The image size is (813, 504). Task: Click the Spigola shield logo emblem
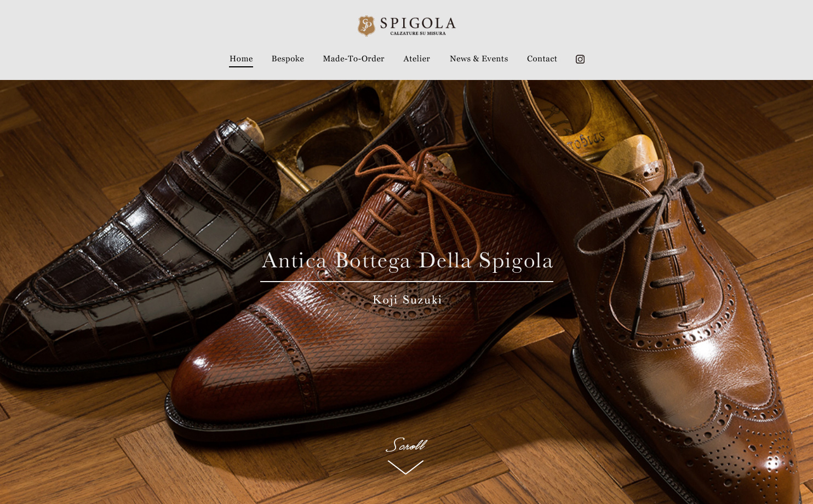coord(367,25)
